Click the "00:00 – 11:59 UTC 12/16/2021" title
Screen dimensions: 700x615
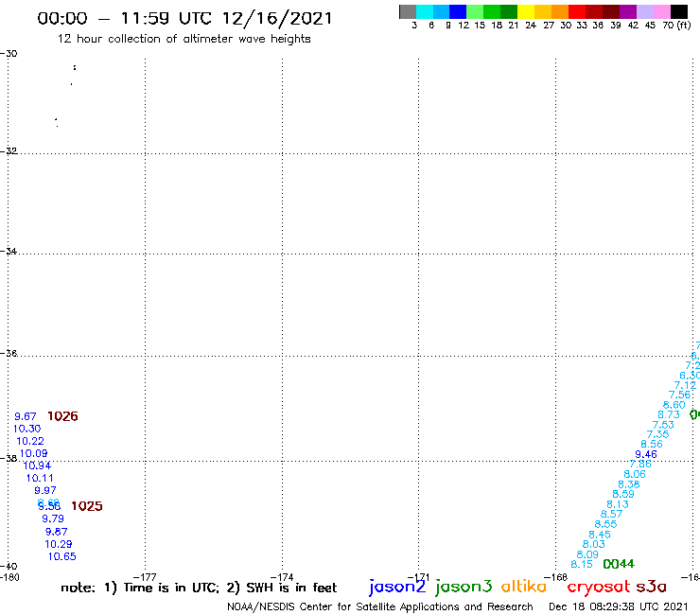[184, 18]
